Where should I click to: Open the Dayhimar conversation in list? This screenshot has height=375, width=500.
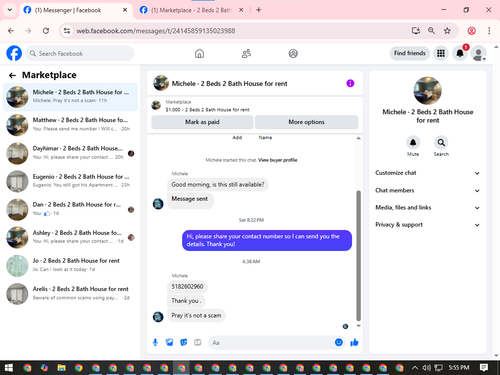[70, 153]
